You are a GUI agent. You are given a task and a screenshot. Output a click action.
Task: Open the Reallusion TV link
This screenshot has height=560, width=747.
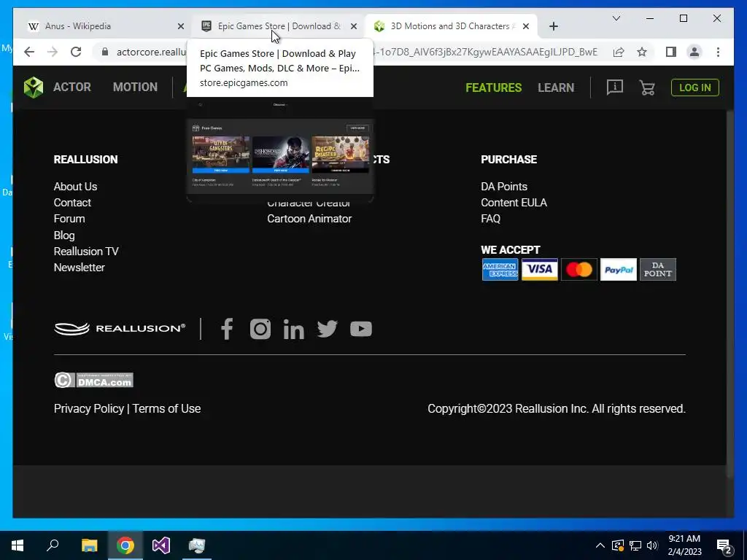[x=86, y=252]
